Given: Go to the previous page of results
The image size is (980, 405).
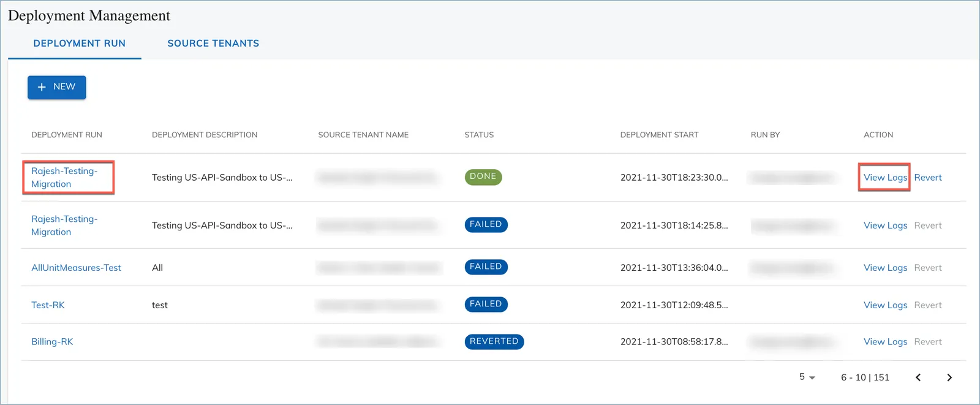Looking at the screenshot, I should [x=918, y=377].
